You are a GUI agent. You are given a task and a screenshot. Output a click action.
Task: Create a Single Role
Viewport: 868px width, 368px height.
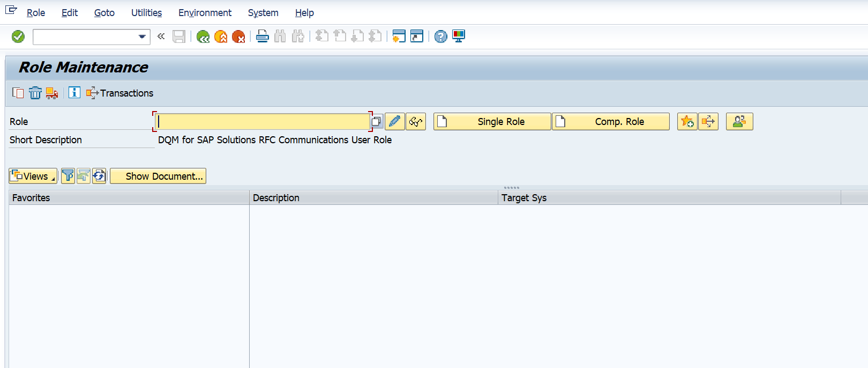pos(492,122)
